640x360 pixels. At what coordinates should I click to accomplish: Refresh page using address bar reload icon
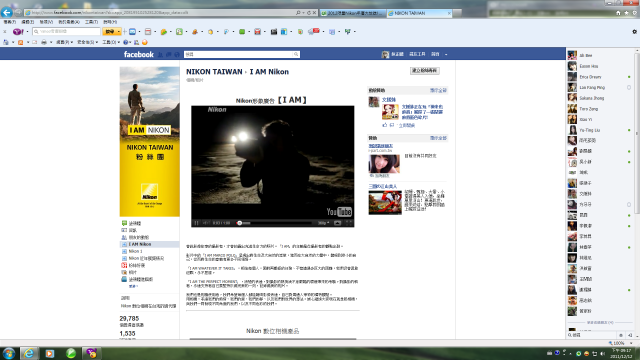(309, 13)
